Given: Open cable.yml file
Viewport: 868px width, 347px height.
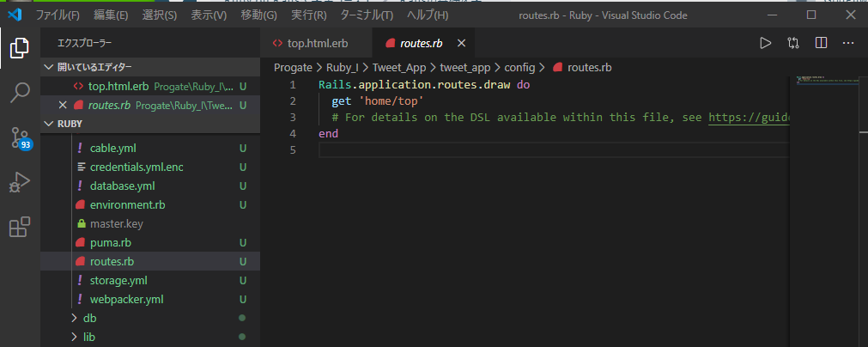Looking at the screenshot, I should [x=150, y=149].
